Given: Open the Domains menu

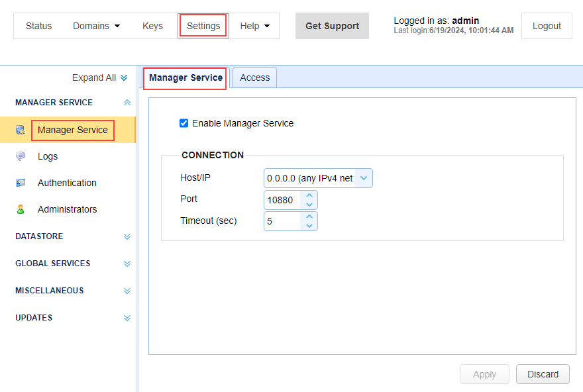Looking at the screenshot, I should click(97, 26).
